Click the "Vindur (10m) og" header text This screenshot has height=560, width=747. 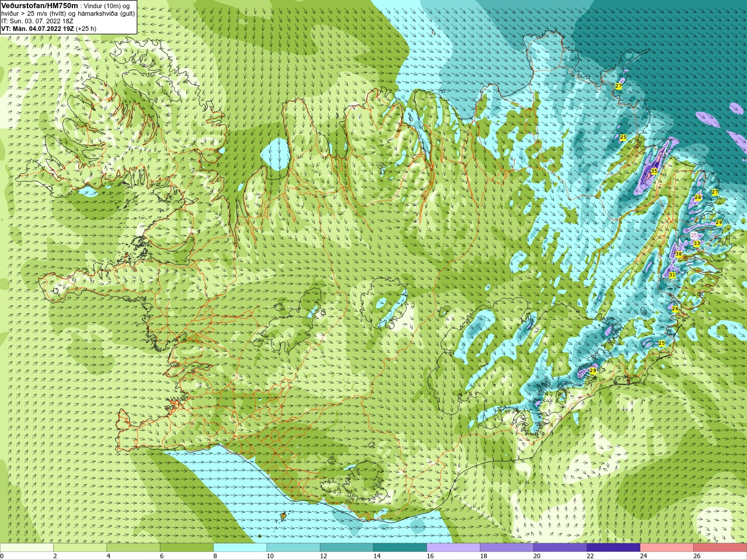click(107, 5)
